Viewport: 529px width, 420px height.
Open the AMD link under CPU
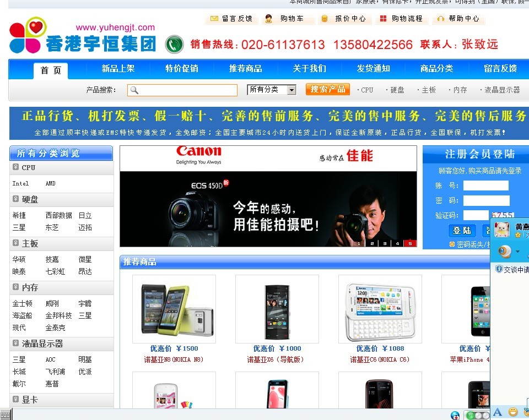click(x=51, y=183)
